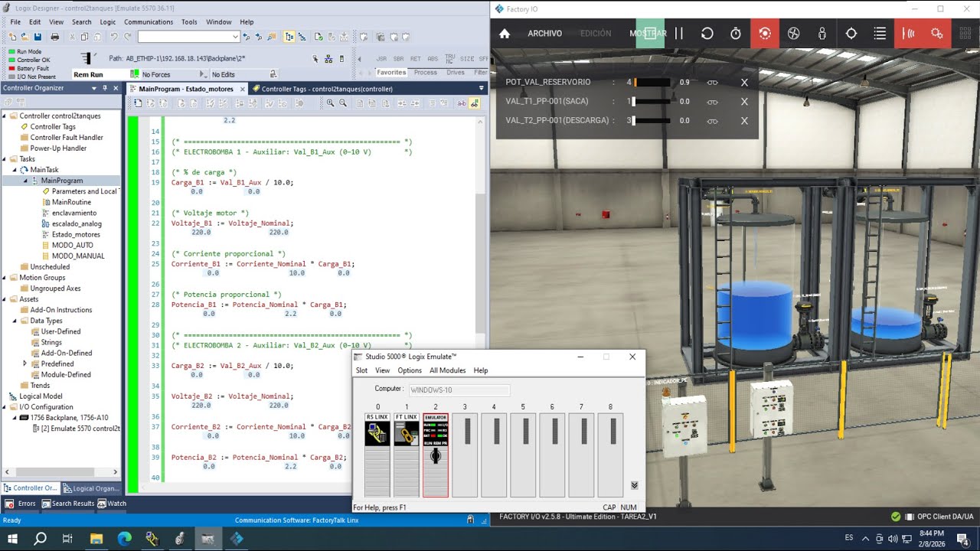This screenshot has width=980, height=551.
Task: Open the Watch pane
Action: click(112, 504)
